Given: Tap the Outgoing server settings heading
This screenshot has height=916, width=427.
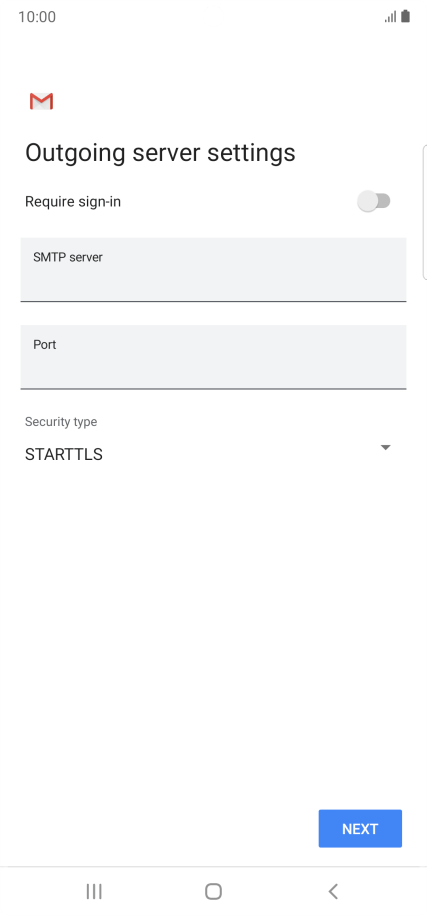Looking at the screenshot, I should [160, 153].
